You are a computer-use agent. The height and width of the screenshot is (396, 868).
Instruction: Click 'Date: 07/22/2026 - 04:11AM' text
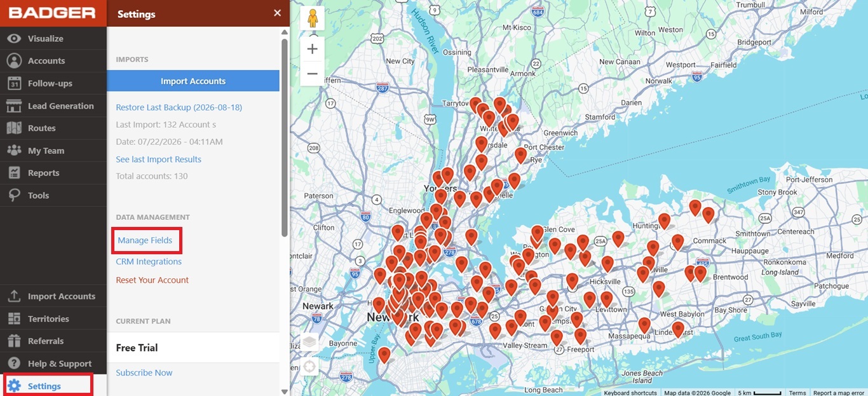[169, 142]
